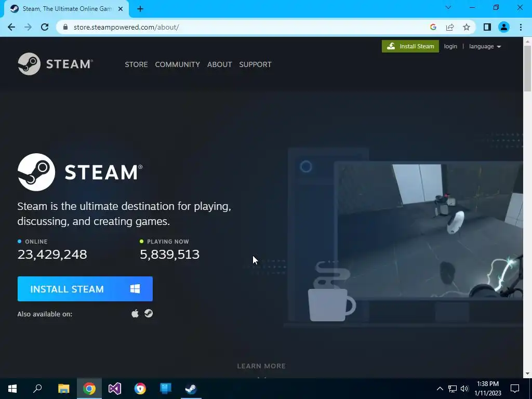Select the ABOUT menu item

[x=220, y=64]
